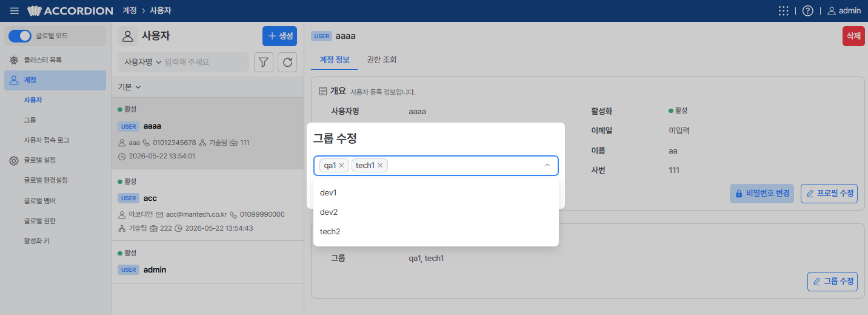Choose tech2 from the dropdown list

(436, 231)
